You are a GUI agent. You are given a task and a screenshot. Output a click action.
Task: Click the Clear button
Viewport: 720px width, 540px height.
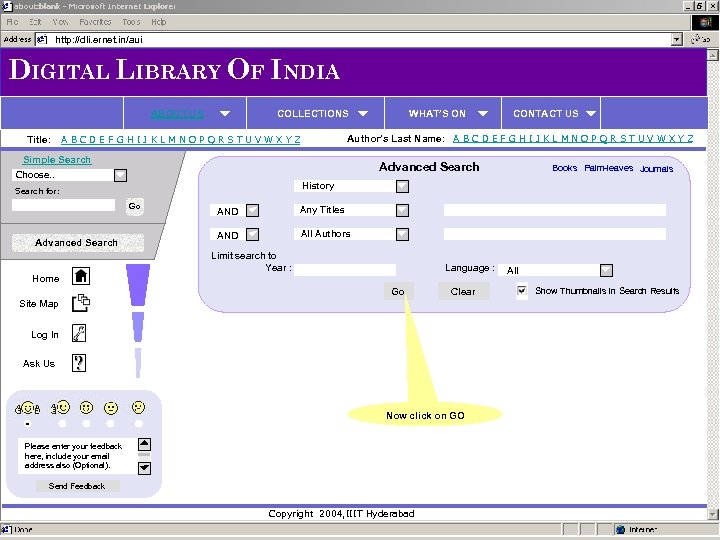tap(463, 291)
